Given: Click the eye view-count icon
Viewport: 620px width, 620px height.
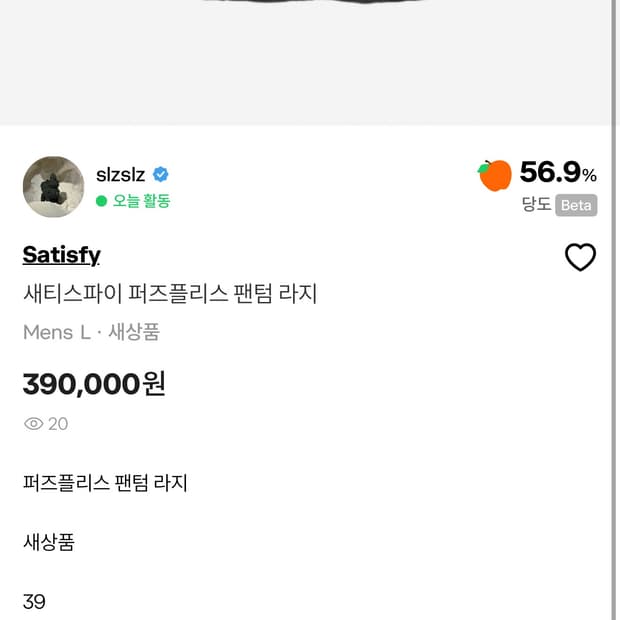Looking at the screenshot, I should pyautogui.click(x=33, y=424).
